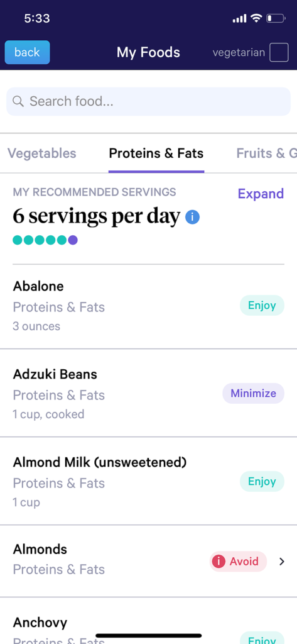Go back using the back button
The height and width of the screenshot is (644, 297).
(27, 52)
